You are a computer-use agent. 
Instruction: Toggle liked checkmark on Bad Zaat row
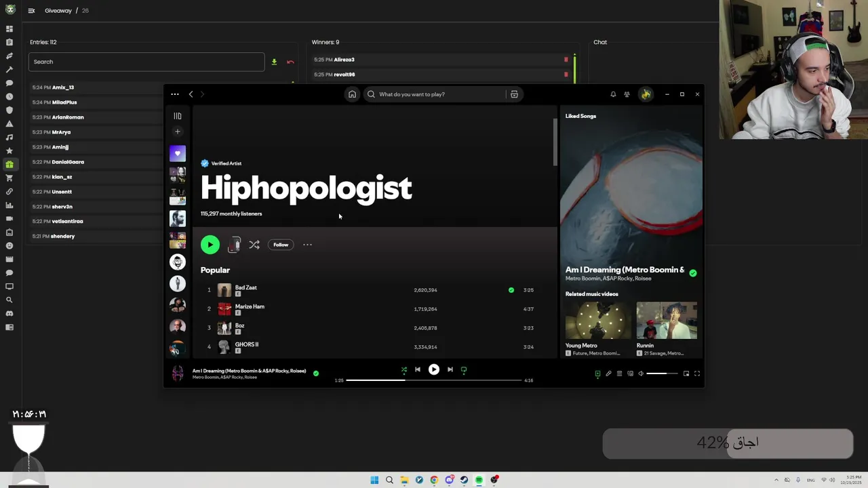click(x=511, y=290)
